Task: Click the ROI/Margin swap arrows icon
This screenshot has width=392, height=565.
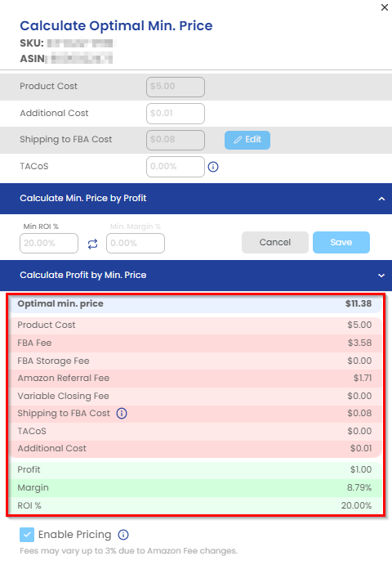Action: (x=92, y=244)
